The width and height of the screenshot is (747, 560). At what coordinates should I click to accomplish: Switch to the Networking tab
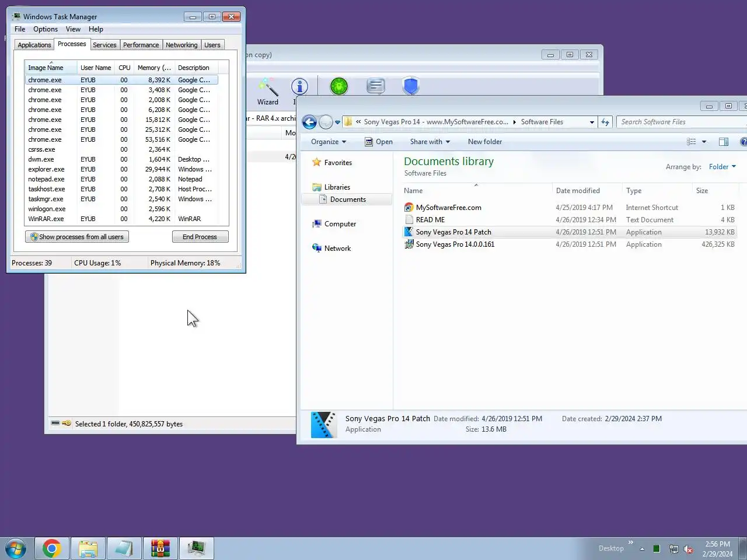pos(181,45)
